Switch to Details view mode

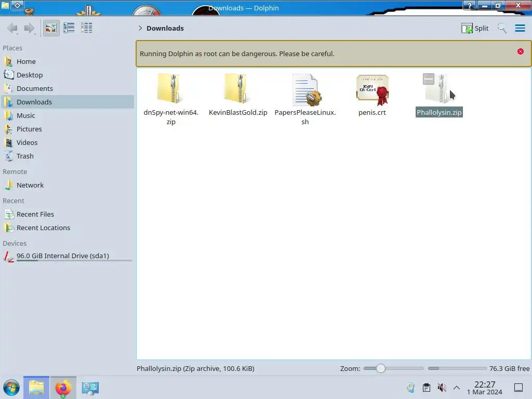pyautogui.click(x=87, y=28)
